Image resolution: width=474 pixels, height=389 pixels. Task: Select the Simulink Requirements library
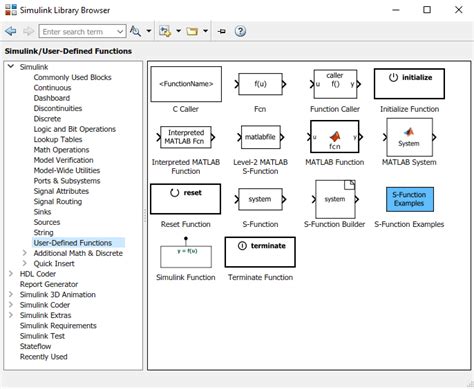[x=58, y=325]
